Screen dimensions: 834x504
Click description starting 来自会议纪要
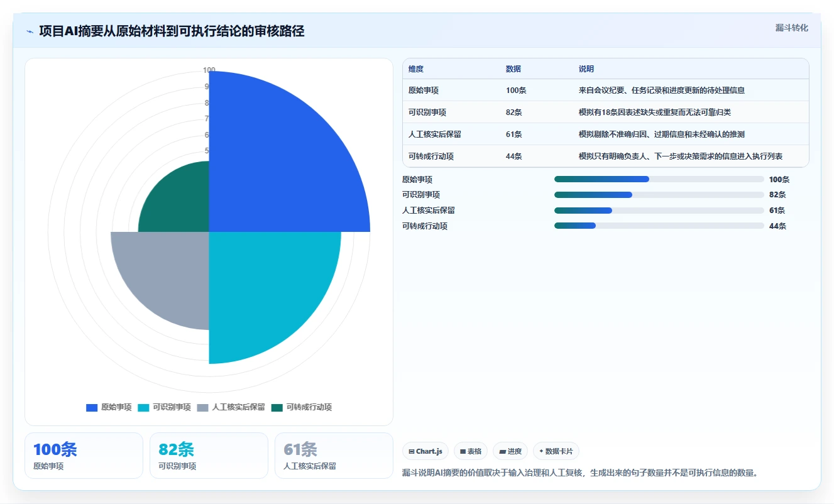tap(662, 90)
